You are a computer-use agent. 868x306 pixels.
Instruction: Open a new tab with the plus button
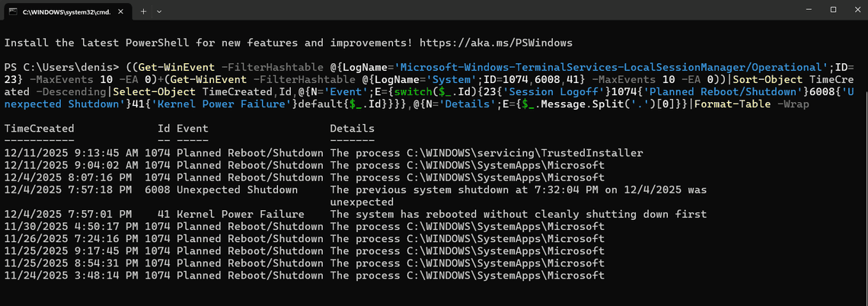tap(144, 11)
